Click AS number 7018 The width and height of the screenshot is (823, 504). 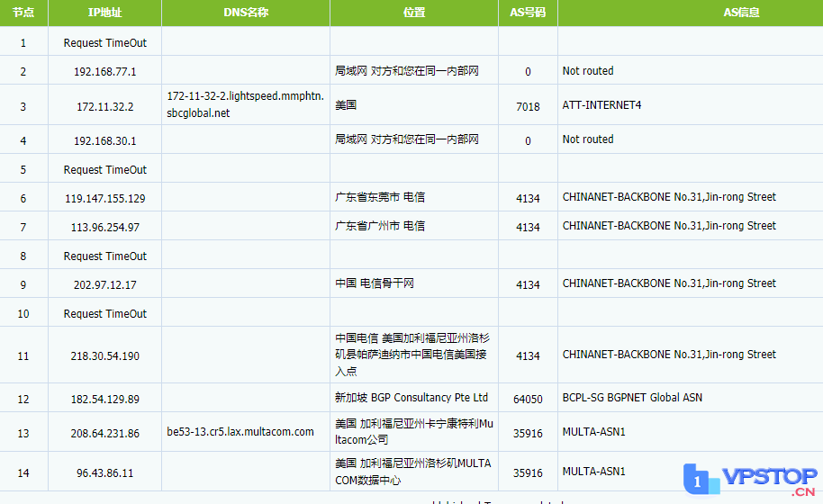(528, 107)
